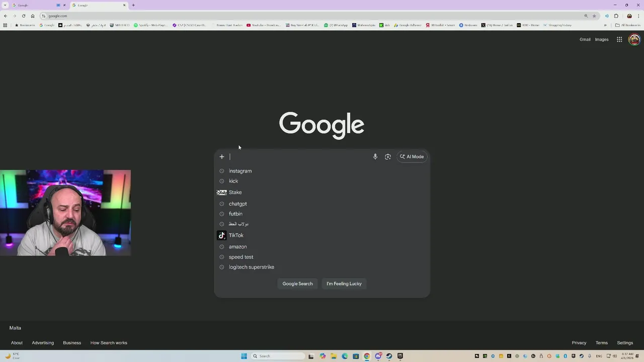The height and width of the screenshot is (362, 644).
Task: Switch to AI Mode search
Action: tap(412, 156)
